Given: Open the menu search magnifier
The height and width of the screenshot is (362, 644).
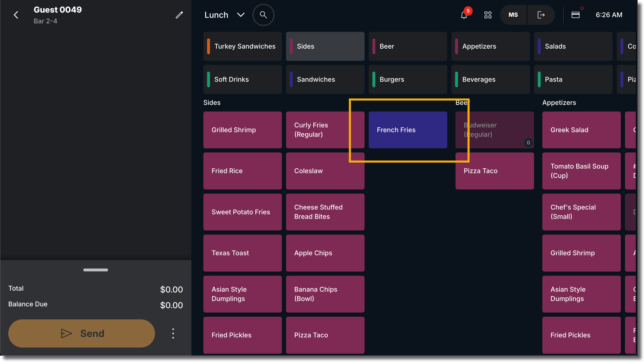Looking at the screenshot, I should click(263, 15).
